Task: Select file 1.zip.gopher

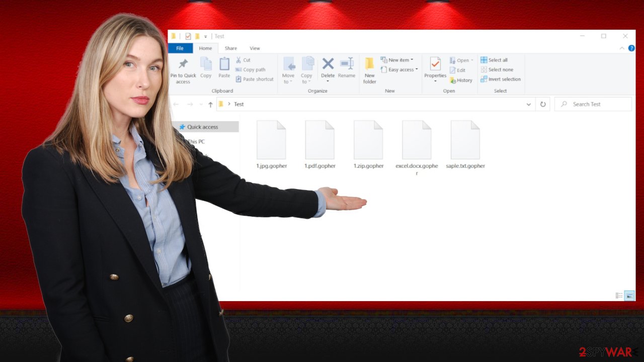Action: coord(368,145)
